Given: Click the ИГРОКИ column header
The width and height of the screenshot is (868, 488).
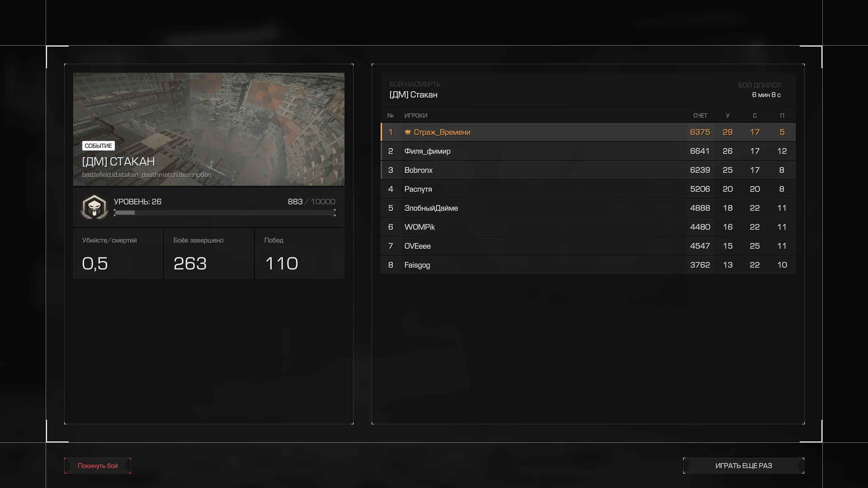Looking at the screenshot, I should click(x=416, y=116).
